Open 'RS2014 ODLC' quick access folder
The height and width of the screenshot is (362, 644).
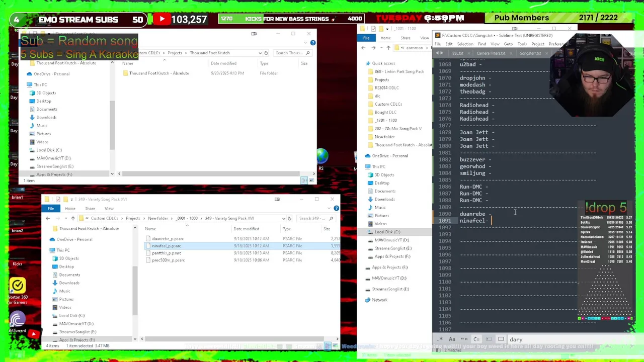(x=386, y=88)
